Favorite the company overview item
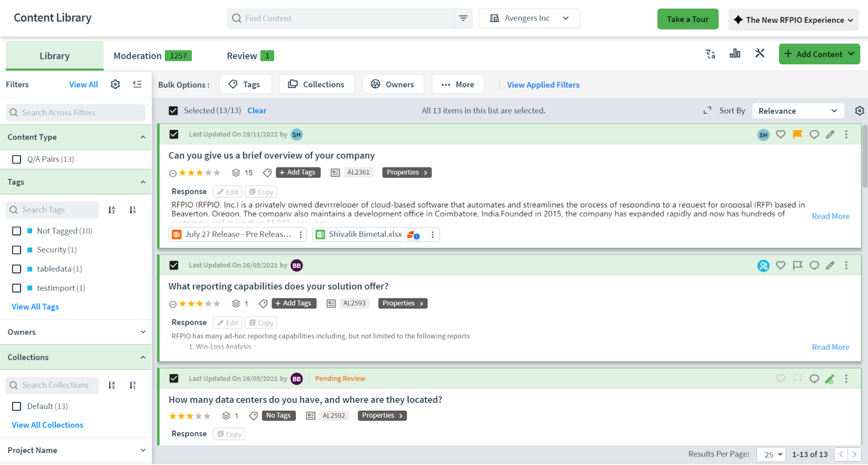This screenshot has width=868, height=465. point(781,134)
